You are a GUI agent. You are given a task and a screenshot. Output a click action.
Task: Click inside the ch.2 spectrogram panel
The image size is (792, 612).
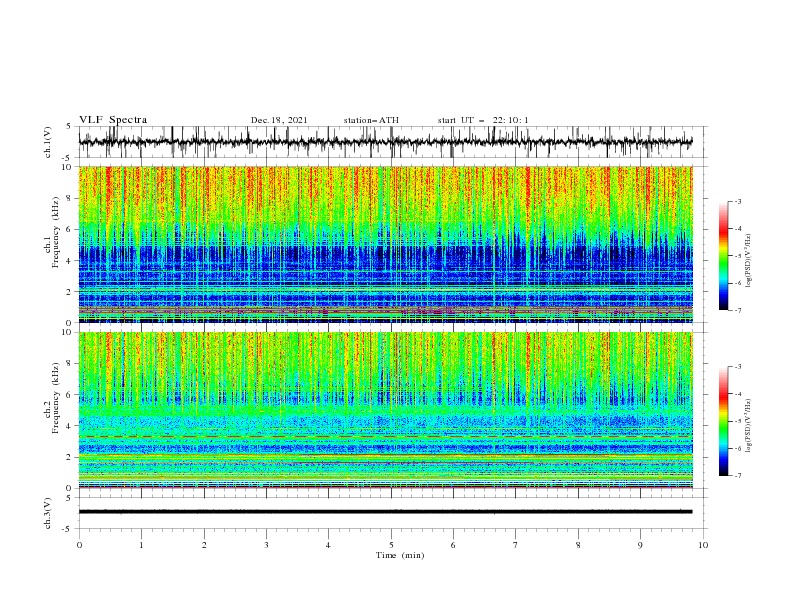pos(385,410)
